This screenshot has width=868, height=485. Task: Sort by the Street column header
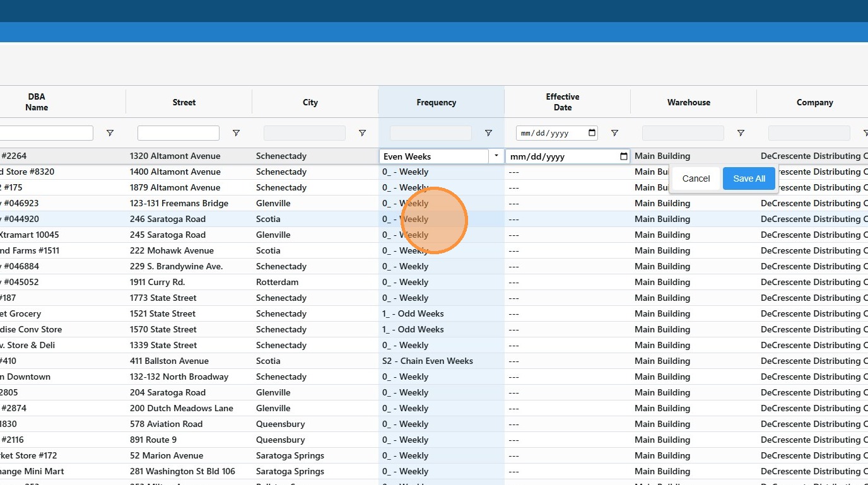point(184,102)
